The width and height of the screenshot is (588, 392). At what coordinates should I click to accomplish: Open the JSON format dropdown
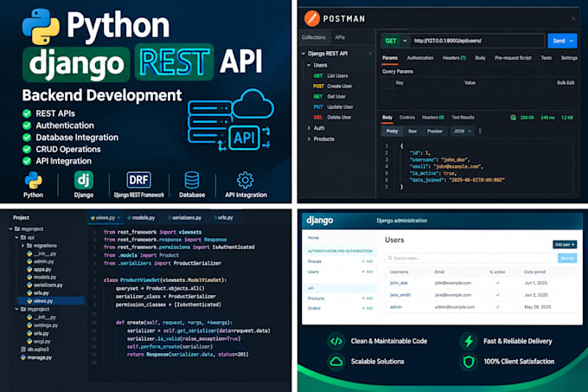(x=462, y=131)
